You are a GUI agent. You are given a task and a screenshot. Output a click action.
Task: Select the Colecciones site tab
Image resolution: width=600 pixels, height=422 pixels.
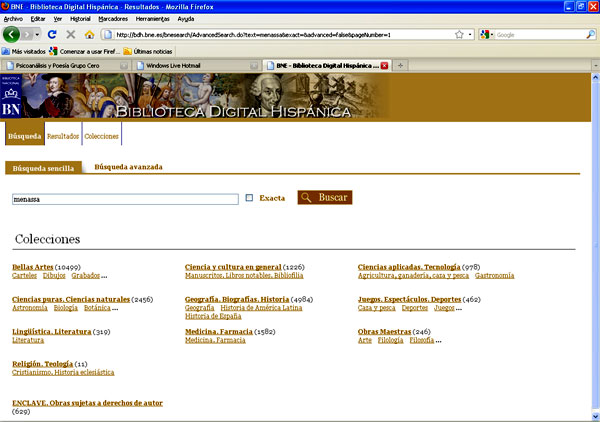(x=101, y=136)
